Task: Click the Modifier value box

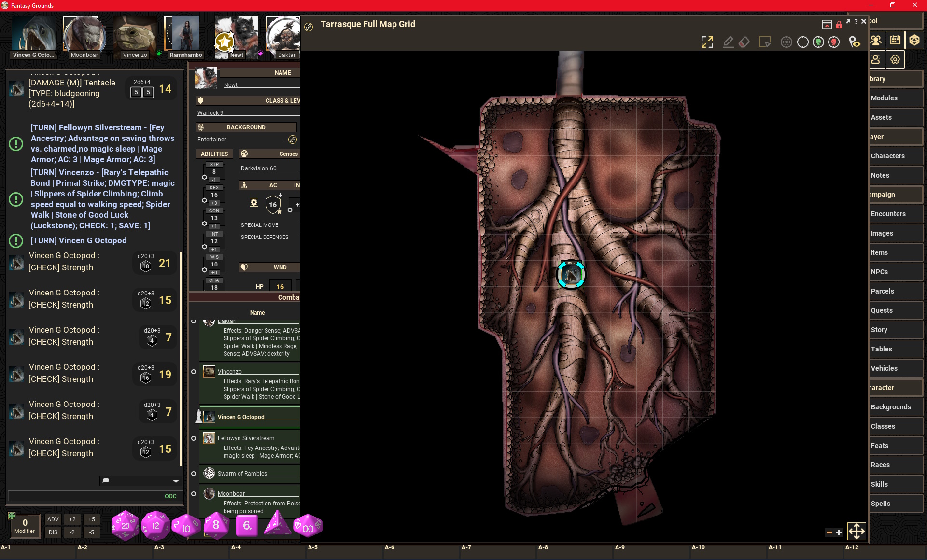Action: click(25, 526)
